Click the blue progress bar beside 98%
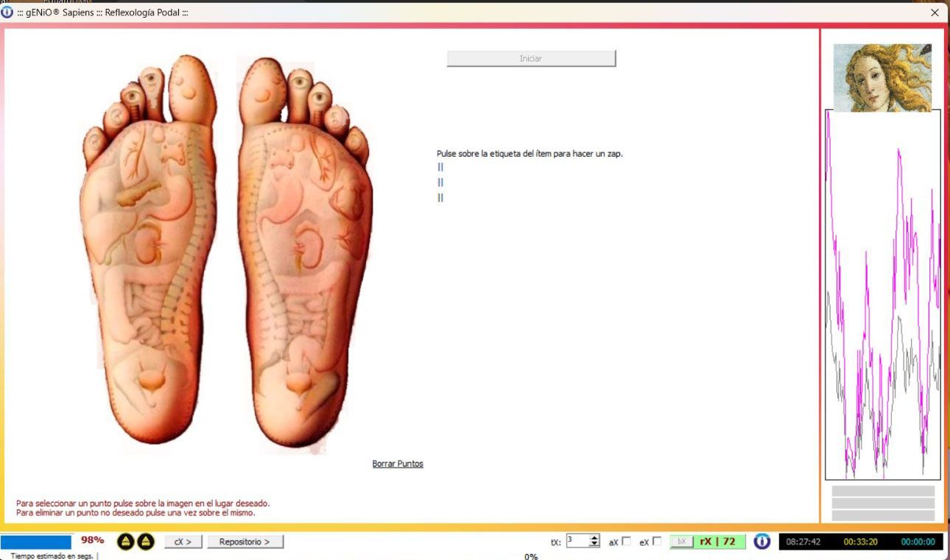Viewport: 950px width, 560px height. pos(36,542)
